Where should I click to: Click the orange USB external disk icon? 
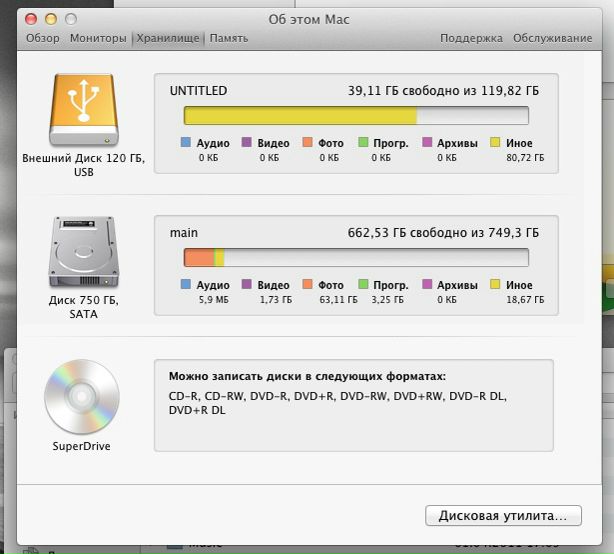(x=83, y=110)
